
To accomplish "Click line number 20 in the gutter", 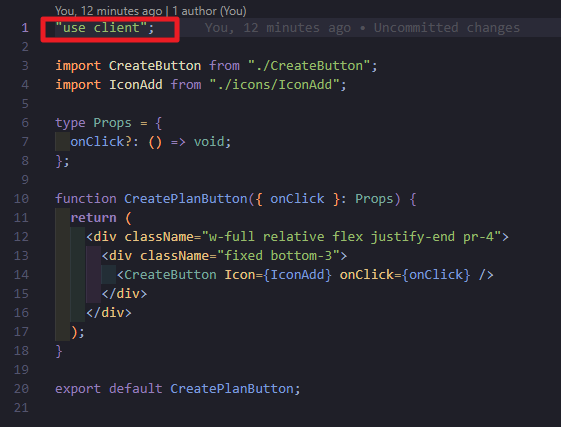I will pyautogui.click(x=21, y=389).
